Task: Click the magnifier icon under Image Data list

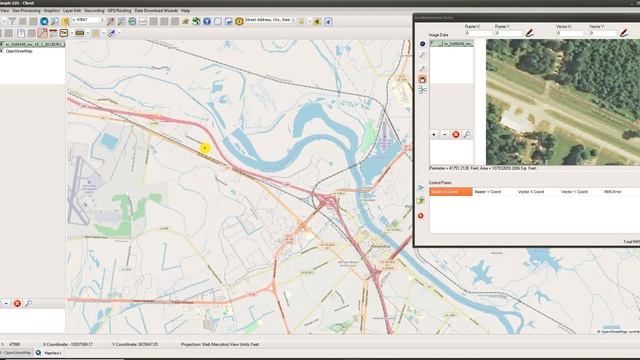Action: tap(467, 134)
